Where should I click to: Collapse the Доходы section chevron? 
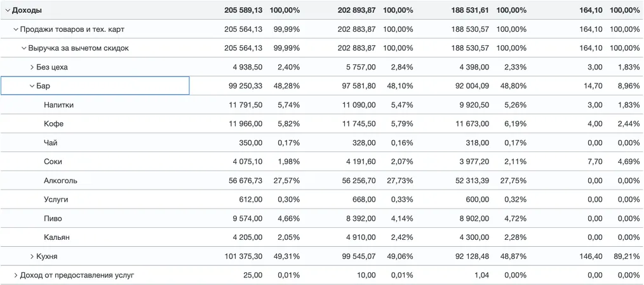(8, 10)
